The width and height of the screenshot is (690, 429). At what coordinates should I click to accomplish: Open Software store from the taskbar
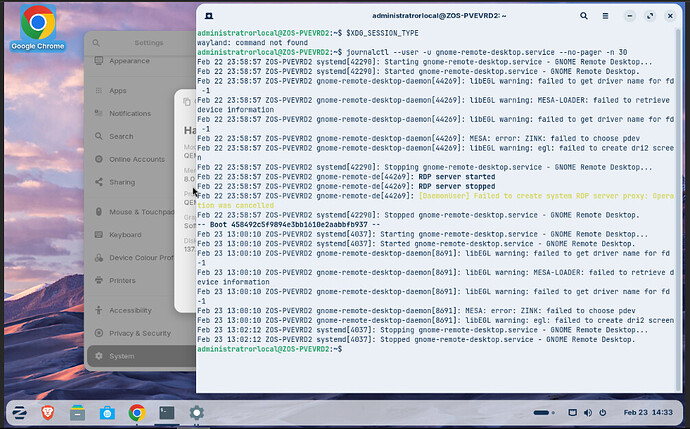coord(107,413)
